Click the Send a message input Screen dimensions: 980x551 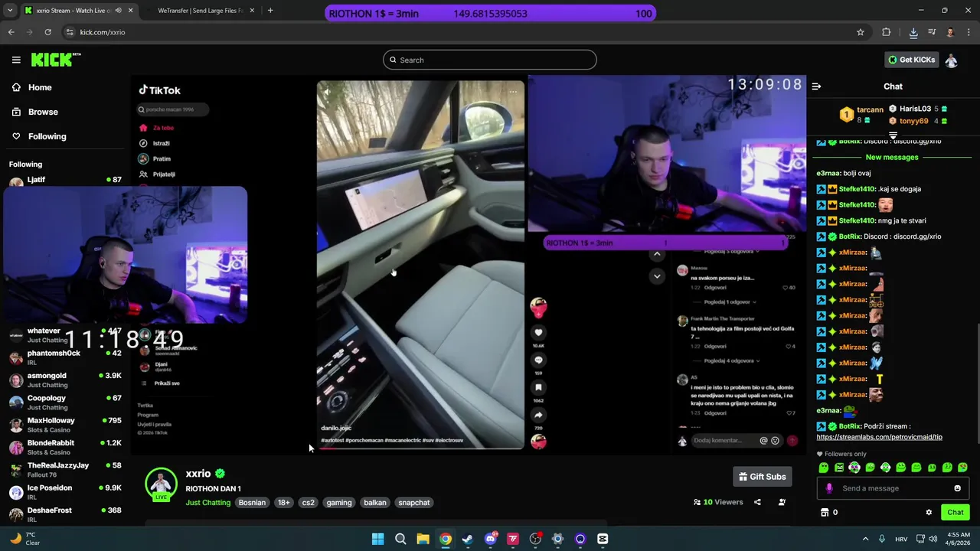point(893,488)
